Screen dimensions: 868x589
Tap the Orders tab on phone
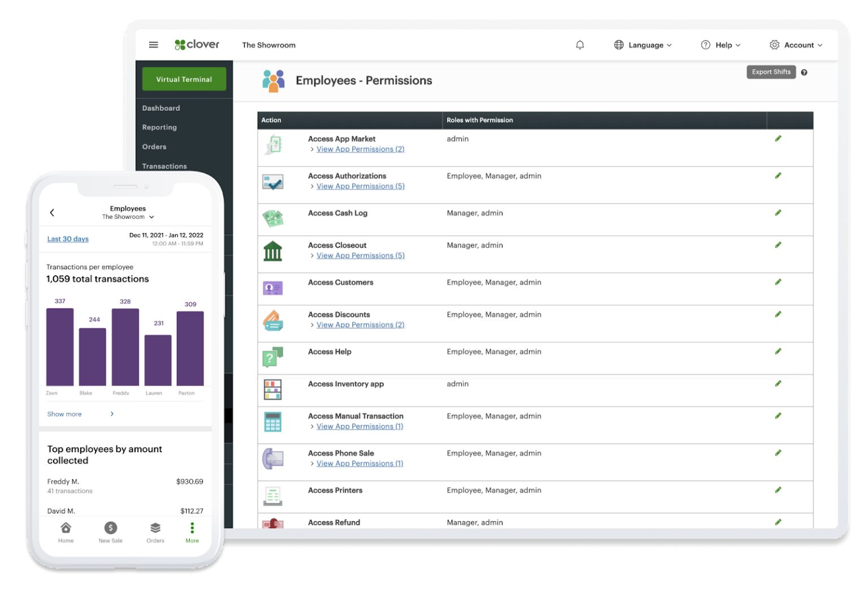[x=155, y=532]
